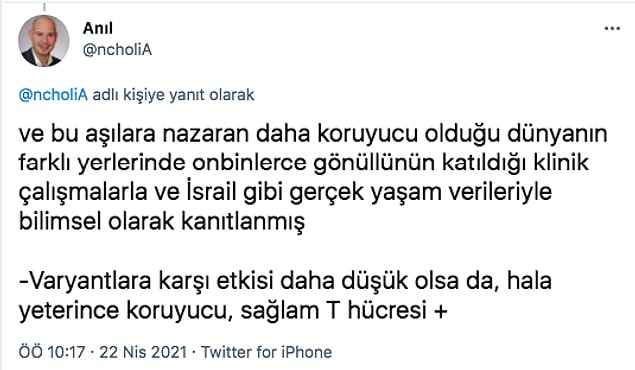Open the @ncholiA handle below the name
The image size is (635, 370).
pos(117,50)
